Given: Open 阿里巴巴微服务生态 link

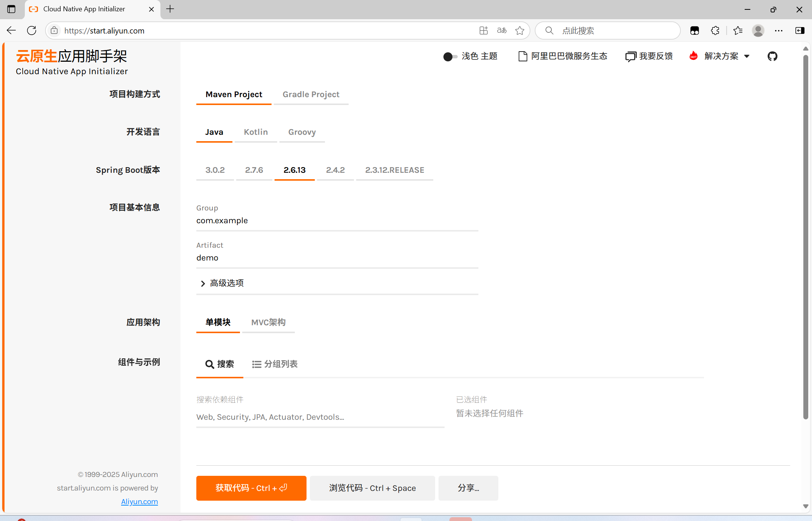Looking at the screenshot, I should point(563,56).
